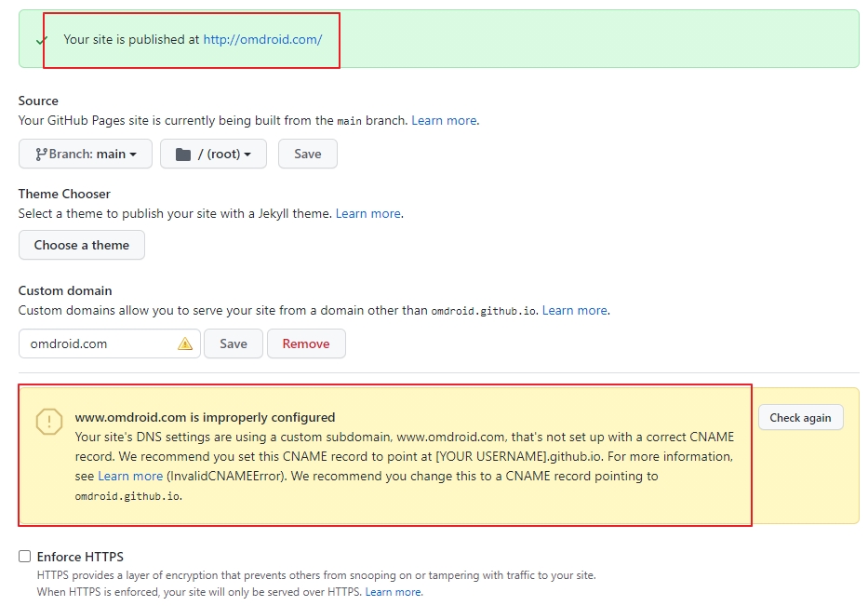Open Learn more link in InvalidCNAMEError warning
Screen dimensions: 868x606
click(130, 476)
